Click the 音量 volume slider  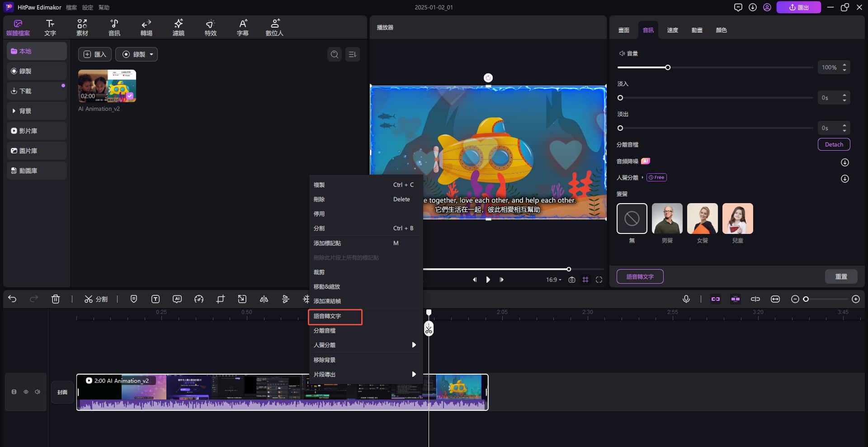point(667,67)
